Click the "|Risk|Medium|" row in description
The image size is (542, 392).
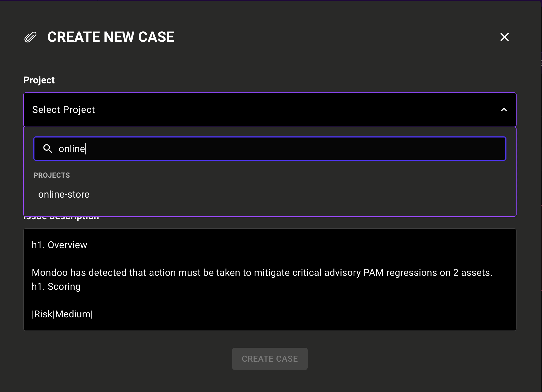click(62, 314)
